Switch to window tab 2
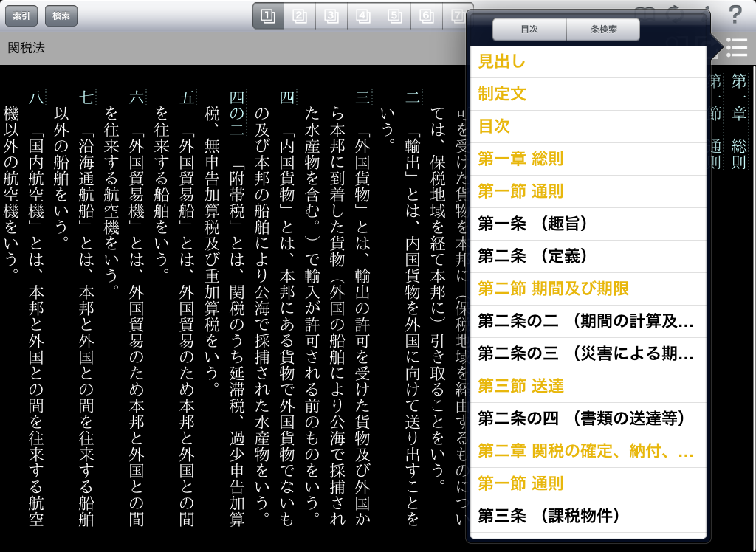 tap(300, 16)
